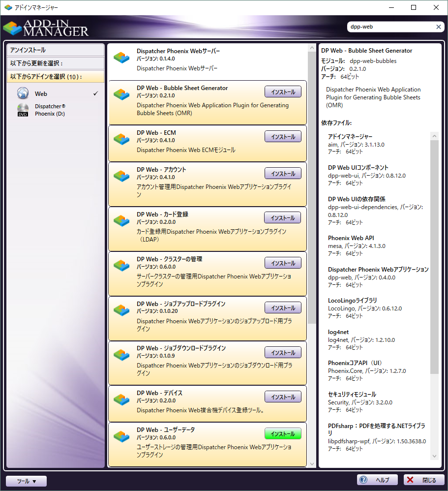The width and height of the screenshot is (448, 491).
Task: Click the DP Web - ジョブダウンロードプラグイン title
Action: [181, 348]
